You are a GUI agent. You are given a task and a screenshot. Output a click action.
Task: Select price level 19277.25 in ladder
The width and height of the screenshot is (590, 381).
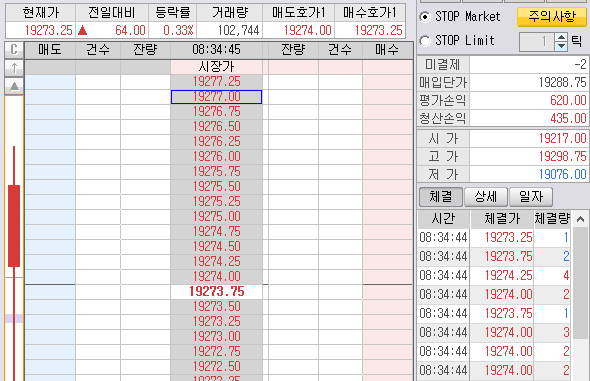pyautogui.click(x=216, y=82)
